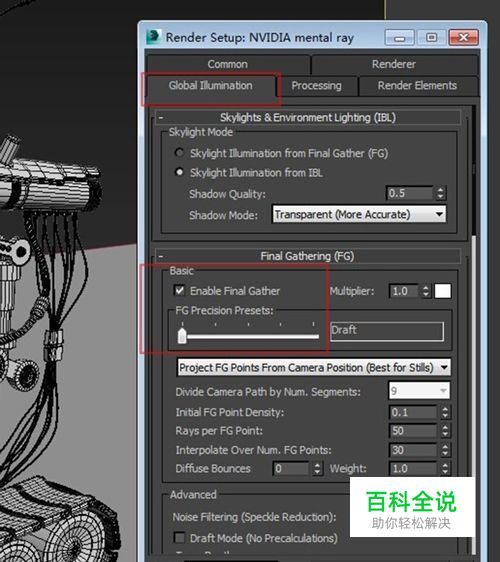
Task: Click the Shadow Quality spinner arrows
Action: 441,193
